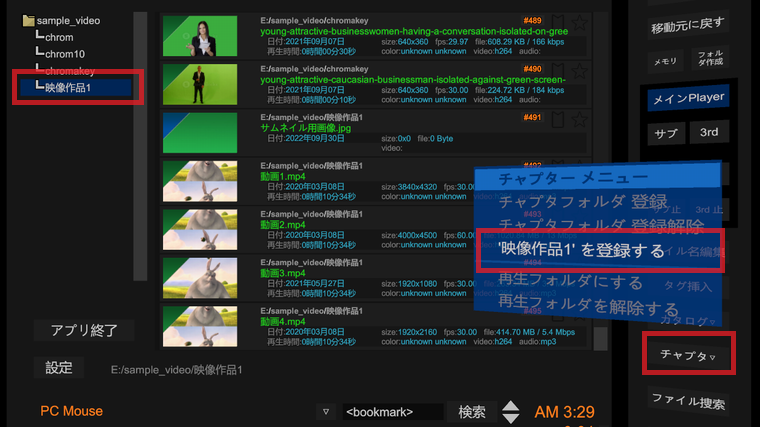
Task: Click the search down arrow next to 検索
Action: (x=511, y=418)
